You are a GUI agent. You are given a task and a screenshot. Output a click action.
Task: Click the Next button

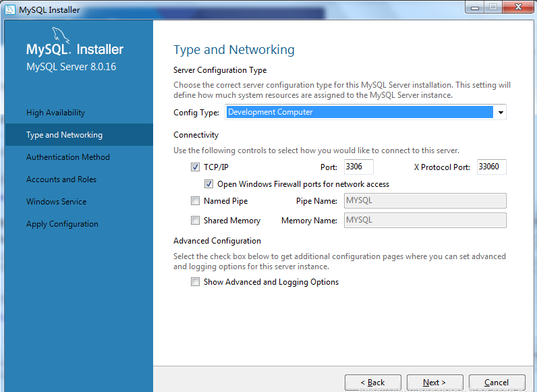click(434, 383)
